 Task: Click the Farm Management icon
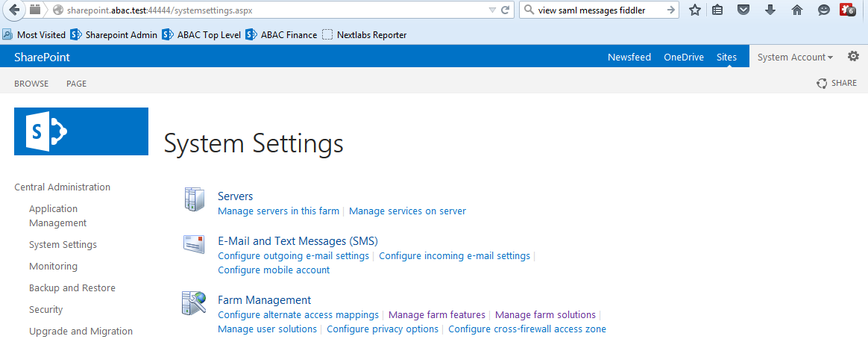click(195, 303)
